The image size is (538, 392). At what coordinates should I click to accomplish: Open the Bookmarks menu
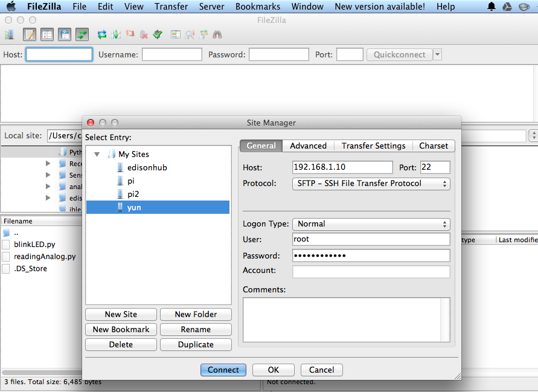258,7
